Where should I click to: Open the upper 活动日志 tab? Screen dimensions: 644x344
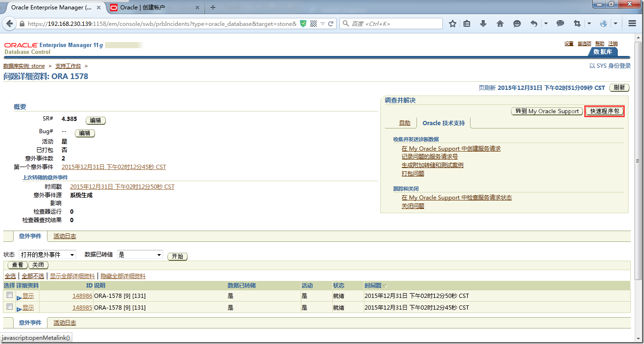click(65, 236)
